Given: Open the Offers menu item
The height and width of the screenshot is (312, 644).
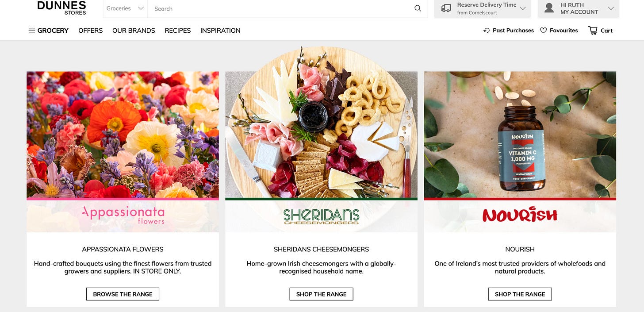Looking at the screenshot, I should pyautogui.click(x=91, y=31).
